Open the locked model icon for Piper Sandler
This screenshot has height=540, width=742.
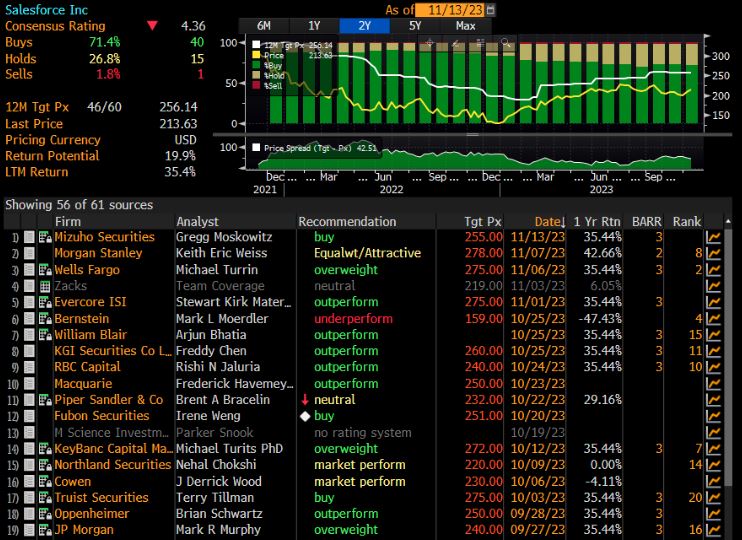tap(45, 399)
